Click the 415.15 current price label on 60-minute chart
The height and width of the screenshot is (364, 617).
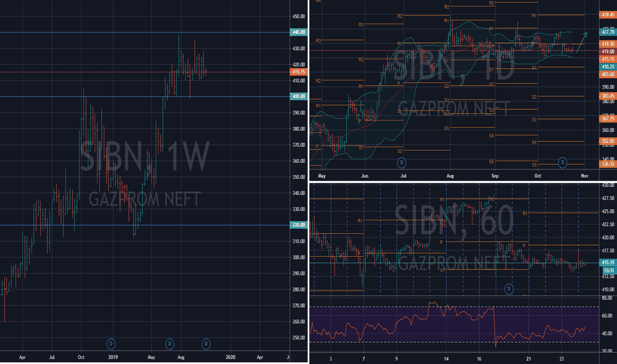[x=608, y=263]
